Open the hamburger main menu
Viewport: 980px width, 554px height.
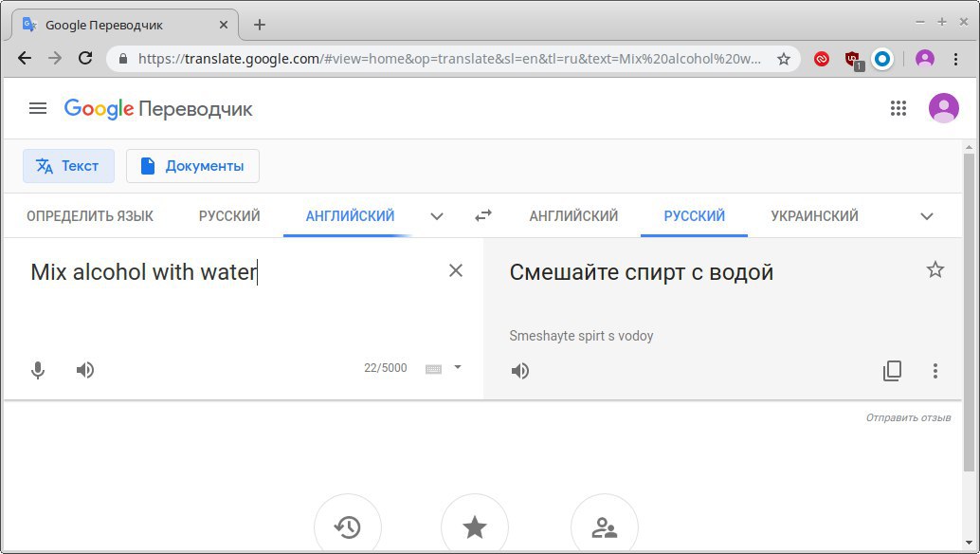pyautogui.click(x=38, y=109)
